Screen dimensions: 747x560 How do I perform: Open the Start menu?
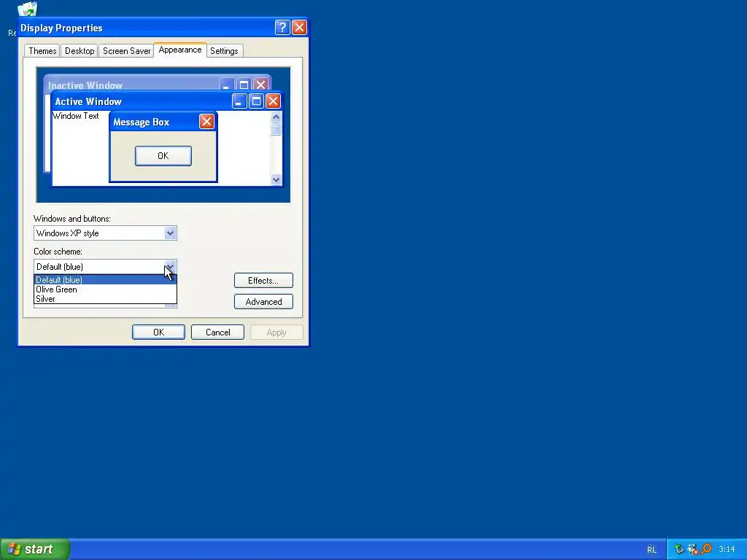(35, 549)
